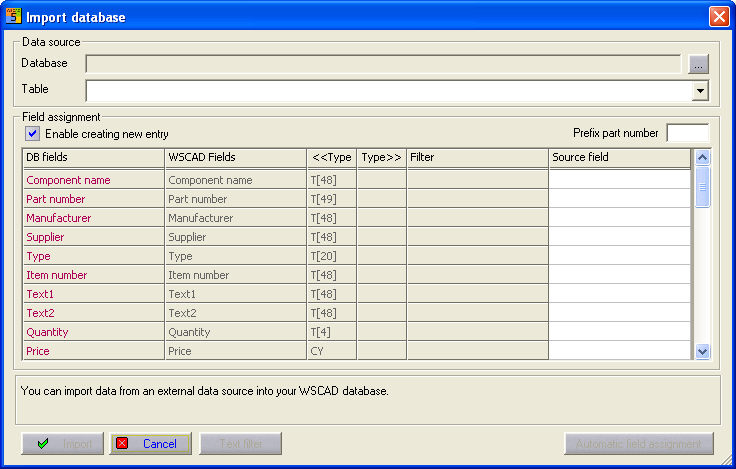Click WSCAD field Quantity cell
The width and height of the screenshot is (736, 469).
(x=236, y=332)
